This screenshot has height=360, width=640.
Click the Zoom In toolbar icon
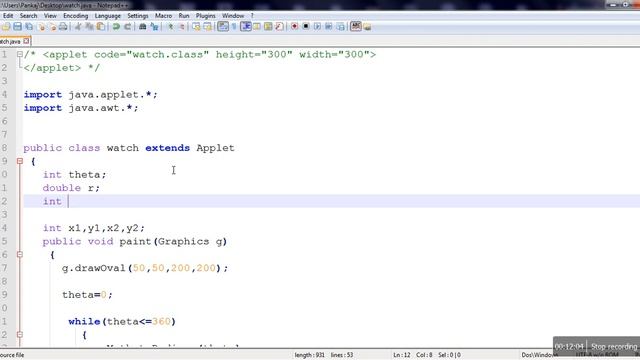pos(171,27)
